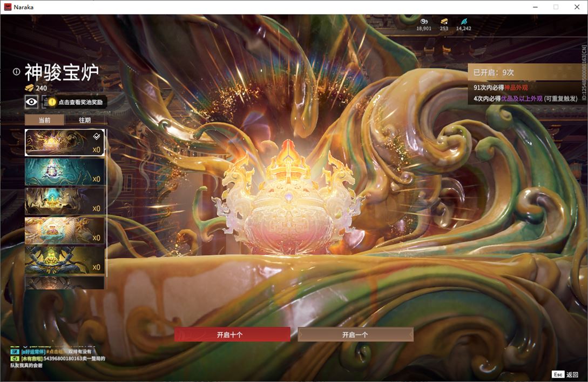Click the glowing treasure furnace in center
Screen dimensions: 588x382
(x=288, y=198)
